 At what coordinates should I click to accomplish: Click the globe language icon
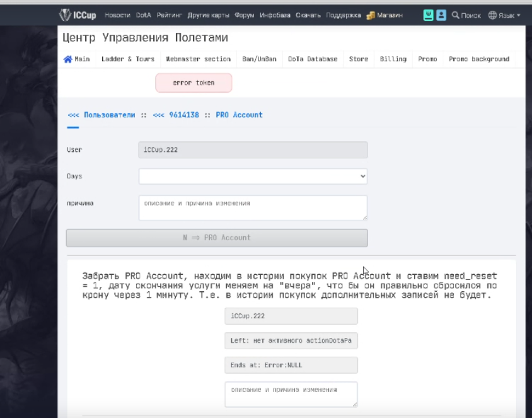pyautogui.click(x=492, y=15)
